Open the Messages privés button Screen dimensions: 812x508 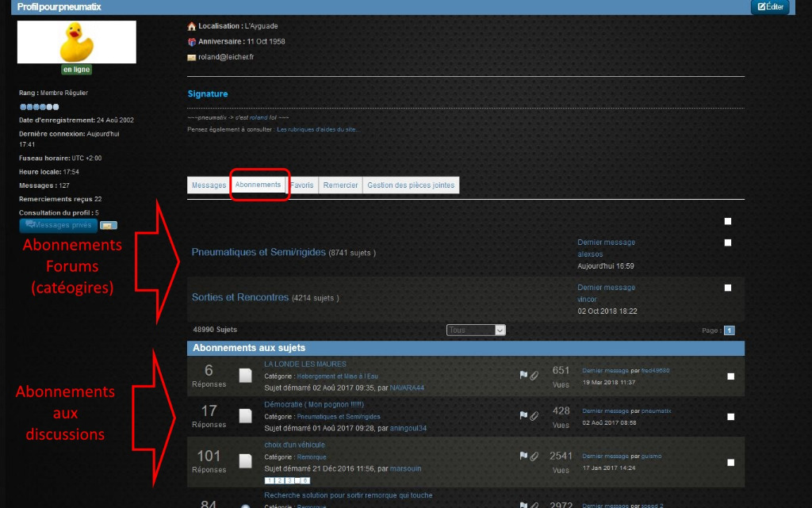[59, 226]
